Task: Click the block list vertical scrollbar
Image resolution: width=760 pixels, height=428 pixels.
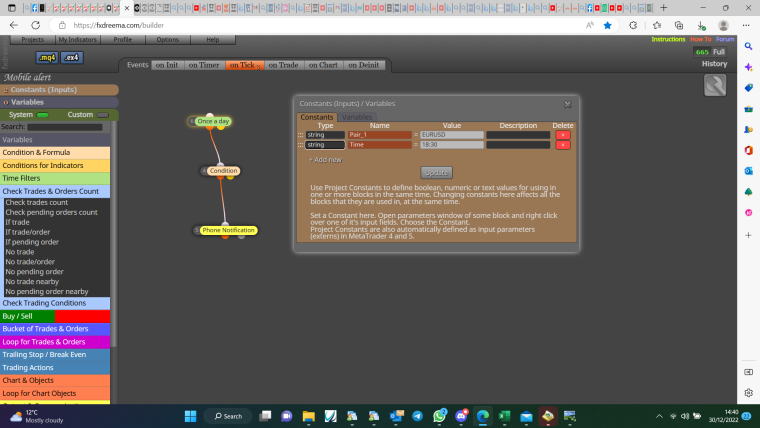Action: (x=114, y=233)
